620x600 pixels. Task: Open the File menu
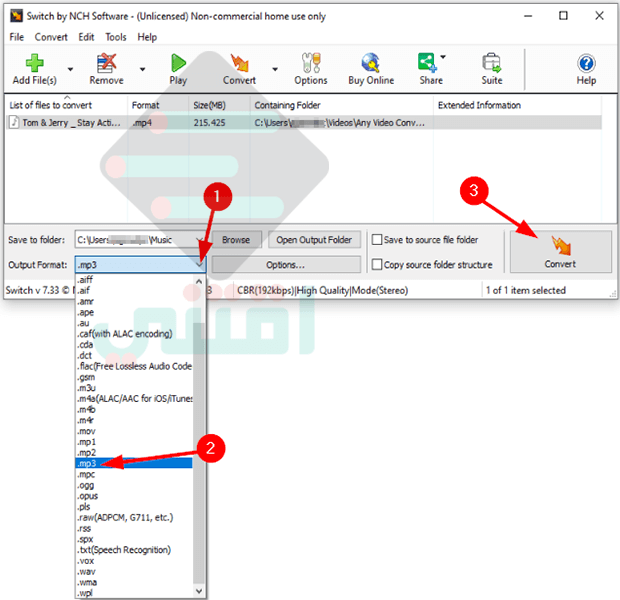[x=17, y=37]
